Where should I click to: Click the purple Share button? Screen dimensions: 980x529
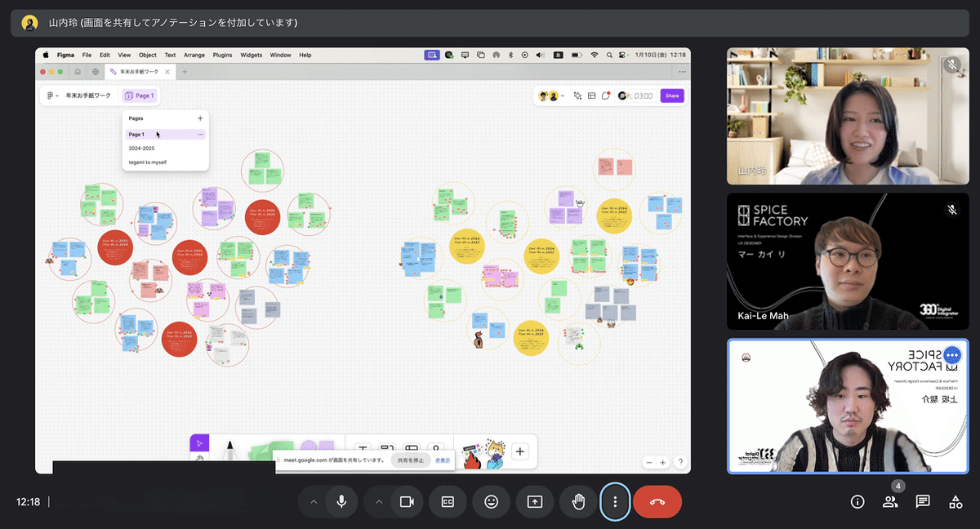(x=672, y=96)
